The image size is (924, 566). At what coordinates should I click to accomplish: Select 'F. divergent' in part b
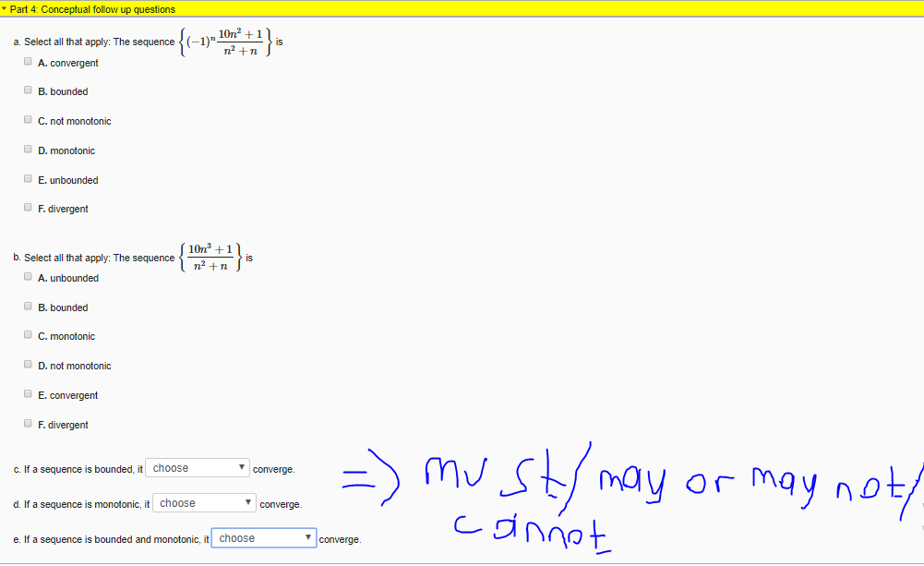tap(28, 422)
